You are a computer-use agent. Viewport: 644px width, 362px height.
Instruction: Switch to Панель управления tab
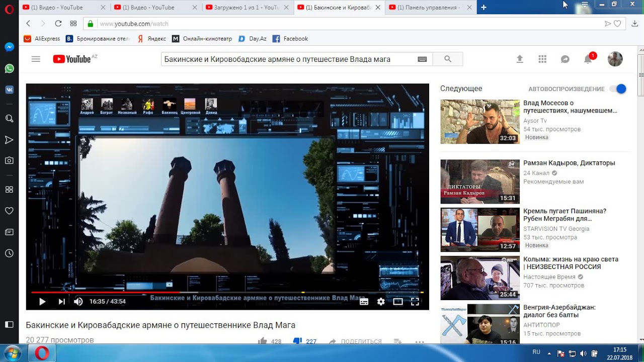tap(430, 7)
